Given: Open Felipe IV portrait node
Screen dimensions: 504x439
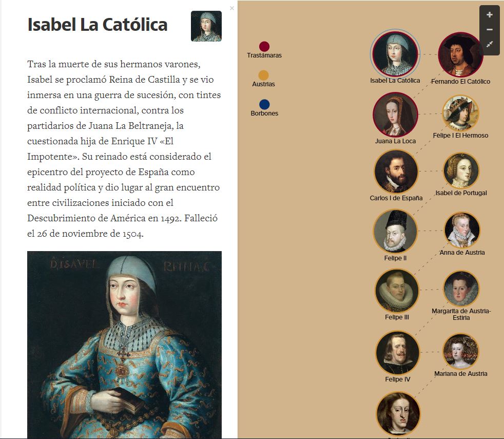Looking at the screenshot, I should (x=398, y=353).
